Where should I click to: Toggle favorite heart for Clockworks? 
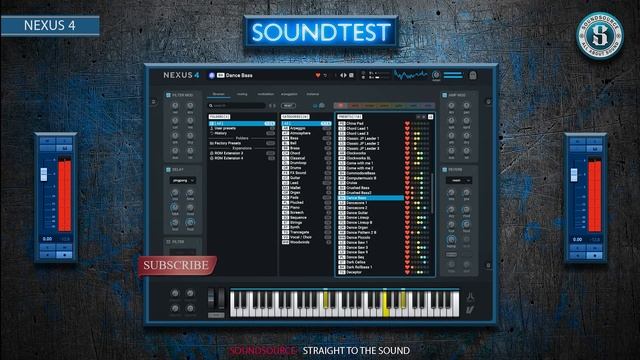[407, 153]
